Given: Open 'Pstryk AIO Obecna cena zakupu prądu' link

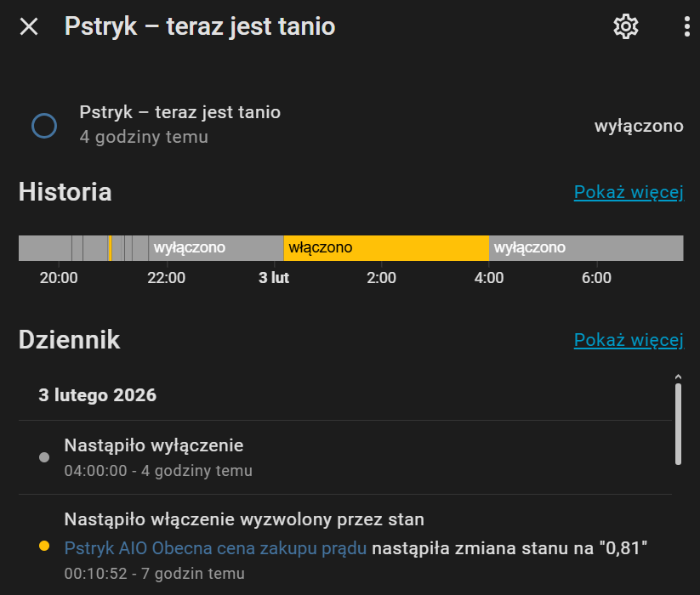Looking at the screenshot, I should (215, 548).
